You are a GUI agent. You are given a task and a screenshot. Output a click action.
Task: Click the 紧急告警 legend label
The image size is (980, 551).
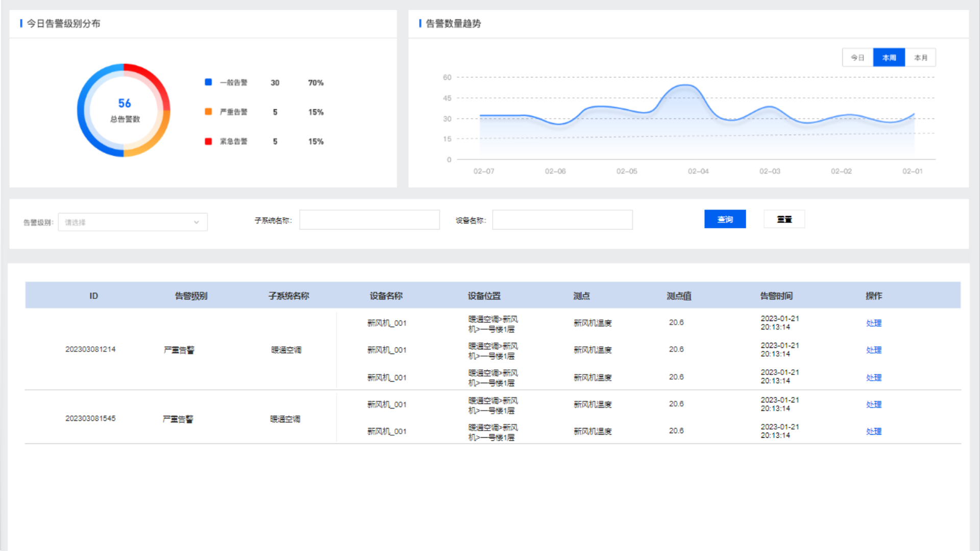point(234,141)
